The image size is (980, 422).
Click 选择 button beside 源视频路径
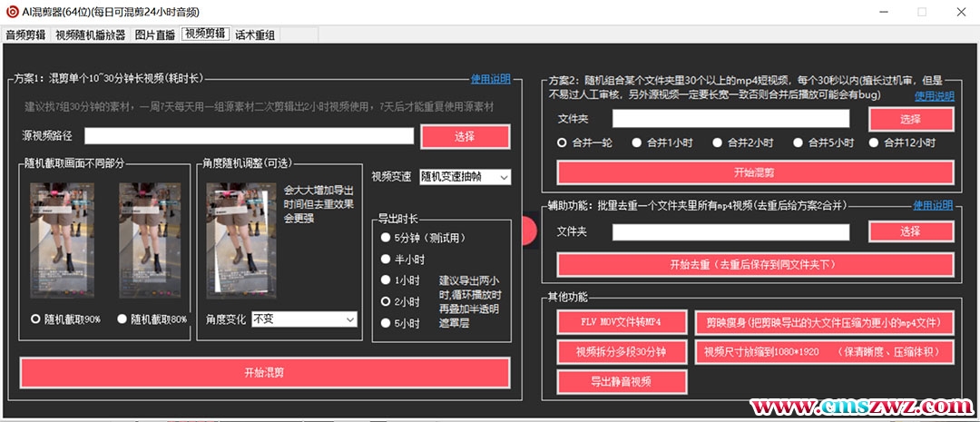pyautogui.click(x=465, y=136)
